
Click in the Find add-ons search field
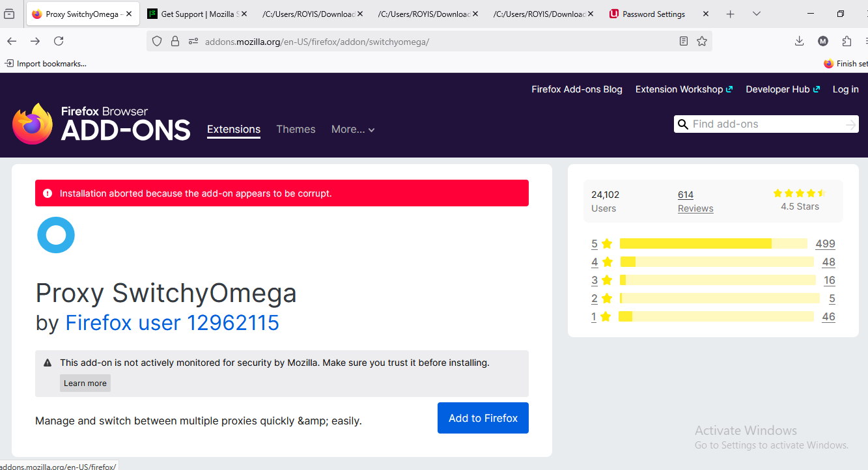[x=765, y=124]
